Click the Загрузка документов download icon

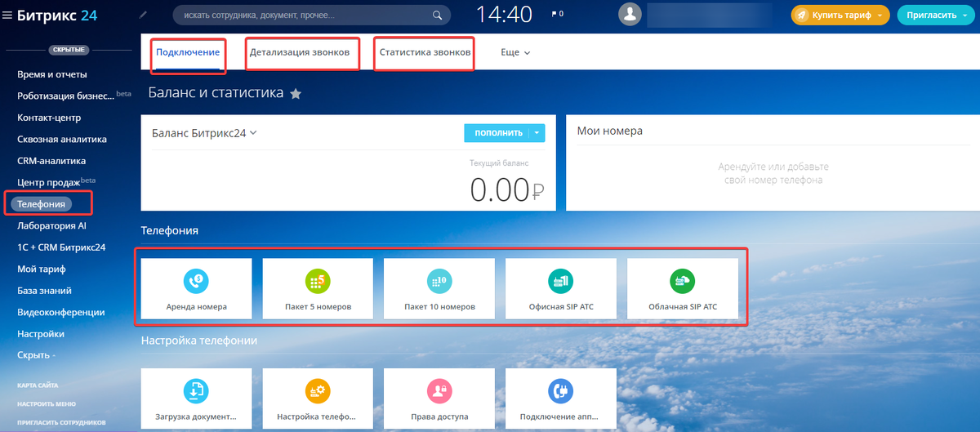pos(196,390)
